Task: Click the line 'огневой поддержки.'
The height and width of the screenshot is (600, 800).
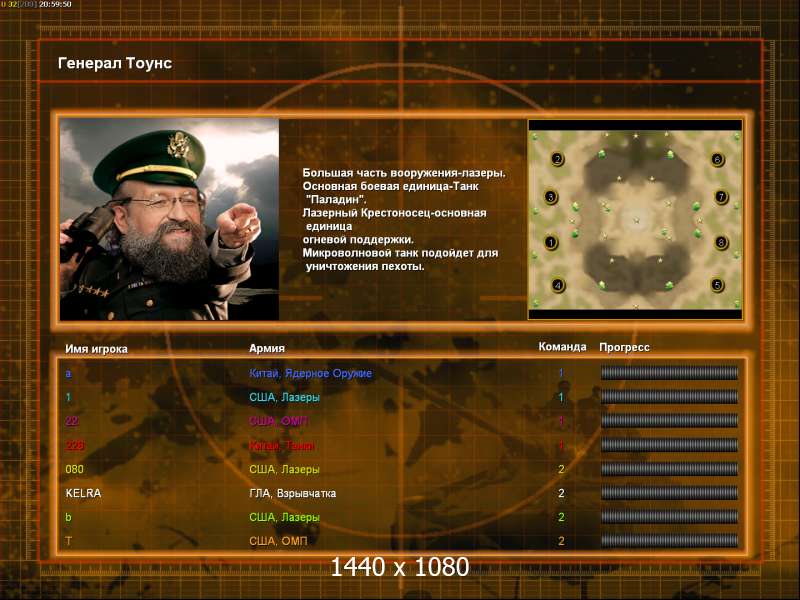Action: coord(358,240)
